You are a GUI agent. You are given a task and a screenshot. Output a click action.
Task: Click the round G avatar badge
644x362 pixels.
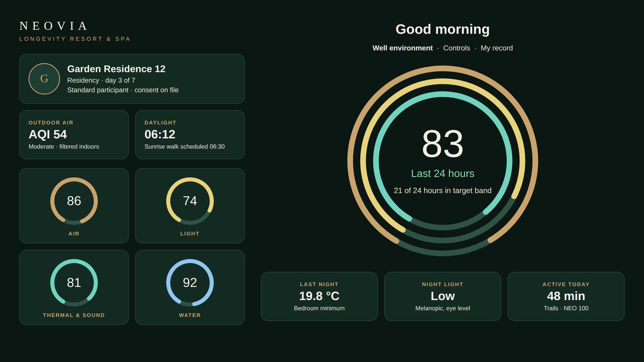pos(44,79)
